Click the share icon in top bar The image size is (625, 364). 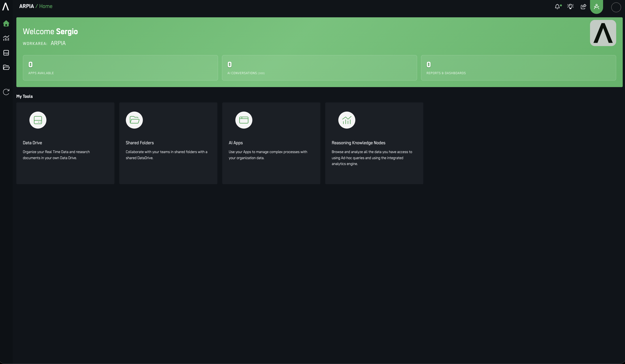pos(583,6)
